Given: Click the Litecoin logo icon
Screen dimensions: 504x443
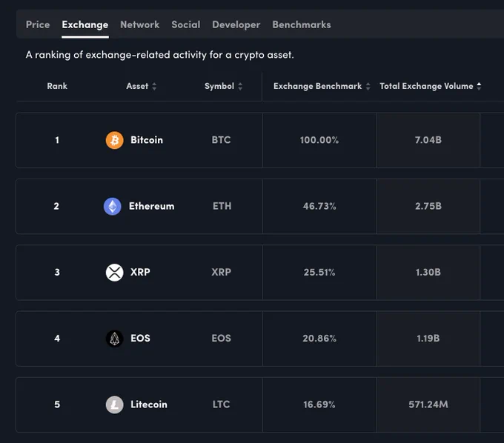Looking at the screenshot, I should point(114,404).
